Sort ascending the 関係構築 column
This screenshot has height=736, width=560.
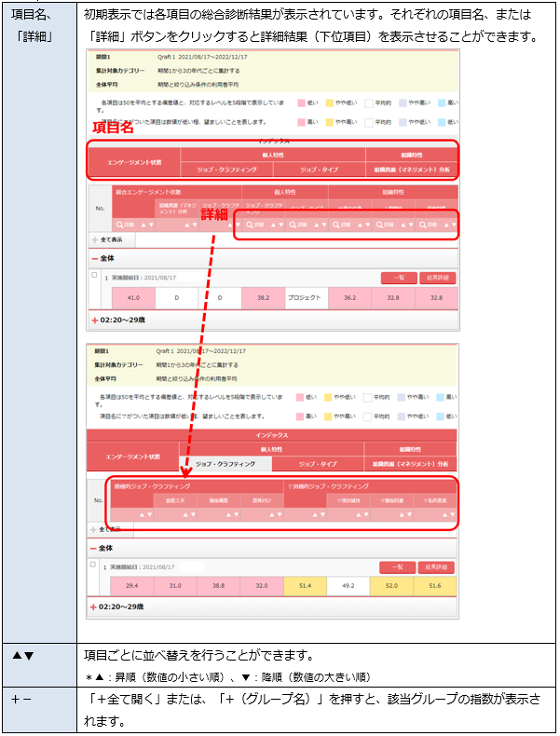tap(228, 515)
